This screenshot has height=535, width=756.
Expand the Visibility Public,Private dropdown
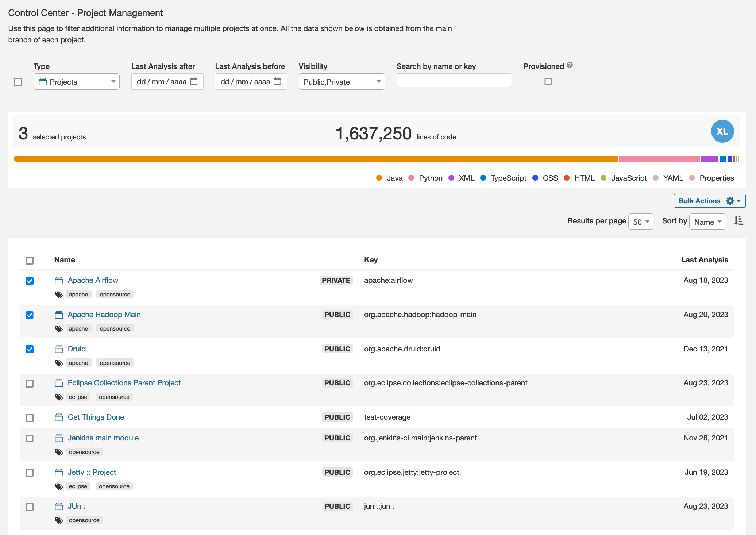342,82
